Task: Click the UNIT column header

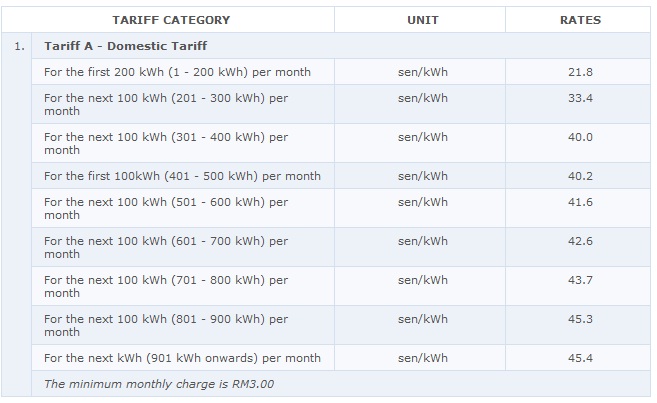Action: pos(423,20)
